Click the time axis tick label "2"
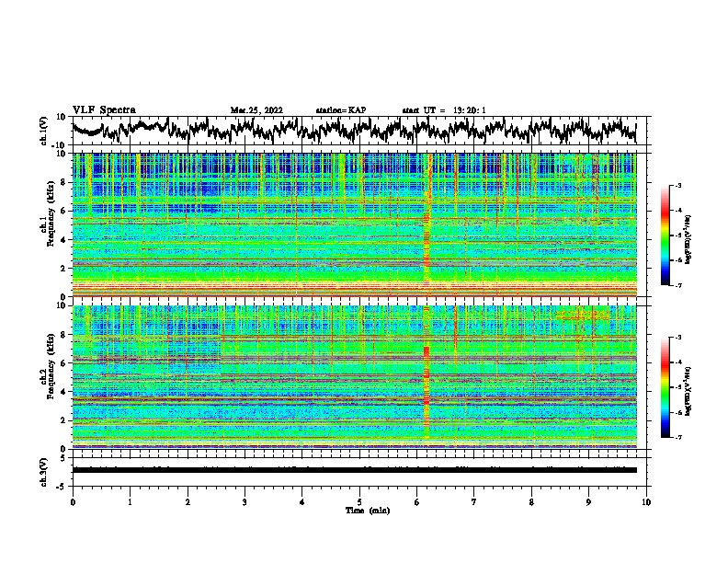The width and height of the screenshot is (728, 563). tap(188, 501)
